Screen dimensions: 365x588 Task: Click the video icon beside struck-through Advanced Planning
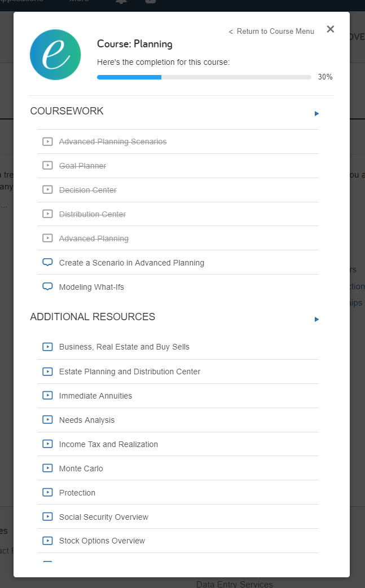point(47,238)
